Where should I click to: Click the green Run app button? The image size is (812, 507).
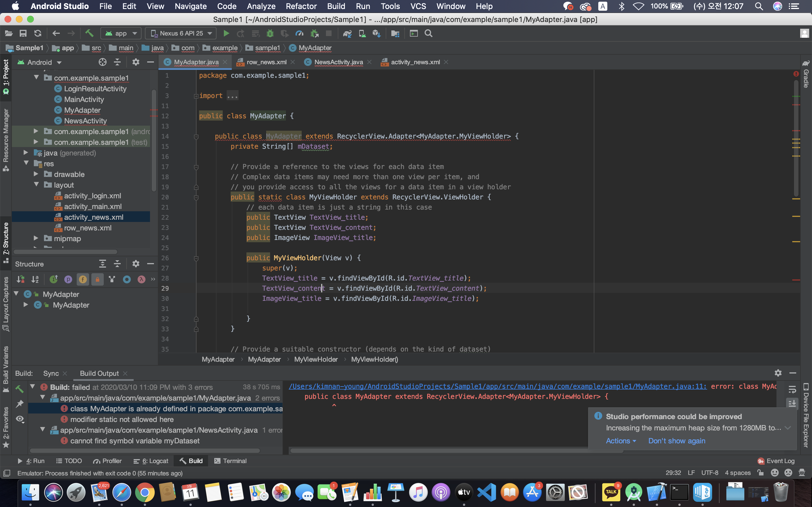tap(226, 33)
